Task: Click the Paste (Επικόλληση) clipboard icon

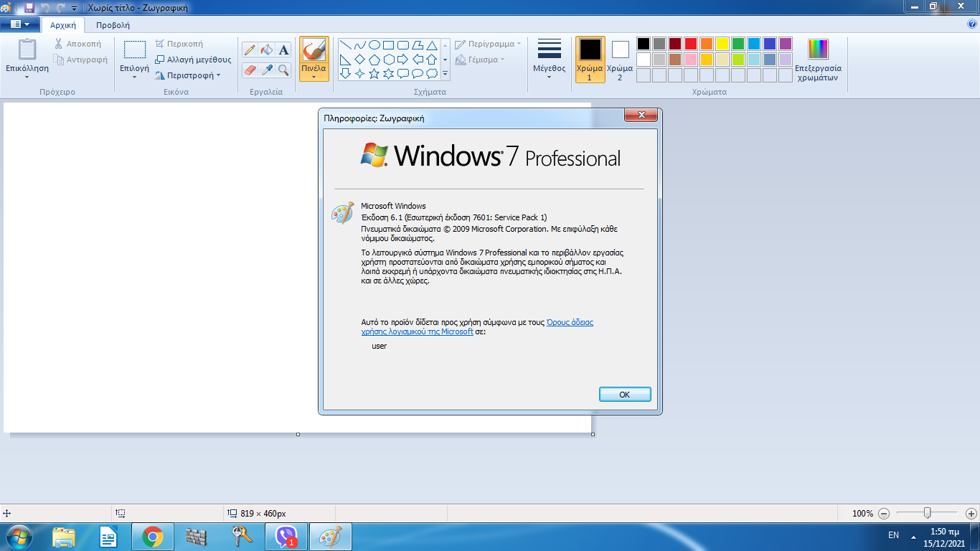Action: point(27,50)
